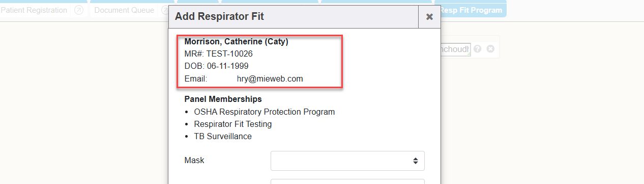The height and width of the screenshot is (184, 644).
Task: Click the DOB 06-11-1999 line
Action: [x=216, y=66]
